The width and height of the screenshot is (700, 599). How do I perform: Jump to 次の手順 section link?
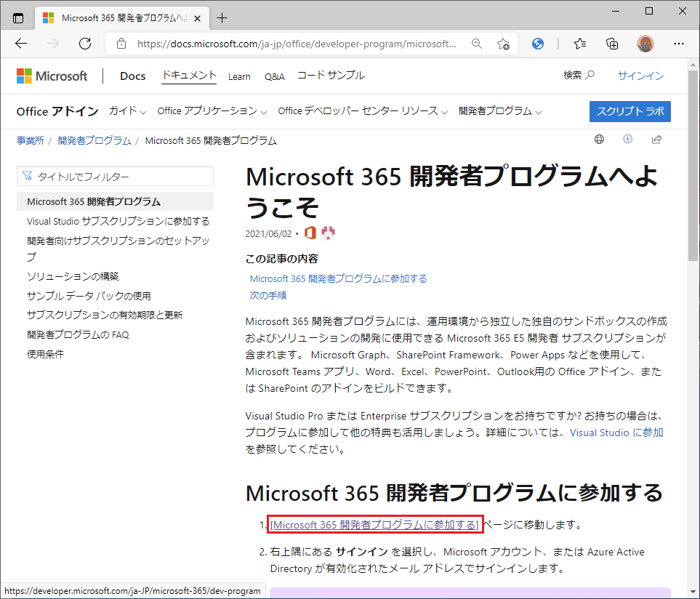(x=267, y=295)
